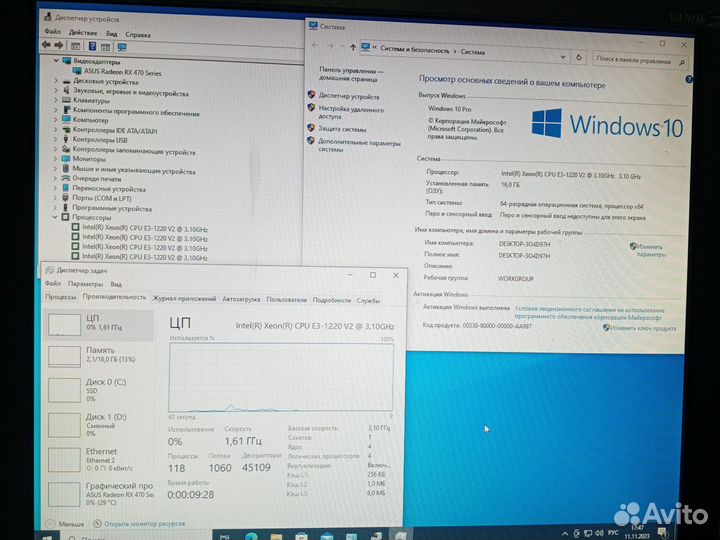Click the back arrow in Device Manager toolbar
The width and height of the screenshot is (720, 540).
[x=46, y=45]
